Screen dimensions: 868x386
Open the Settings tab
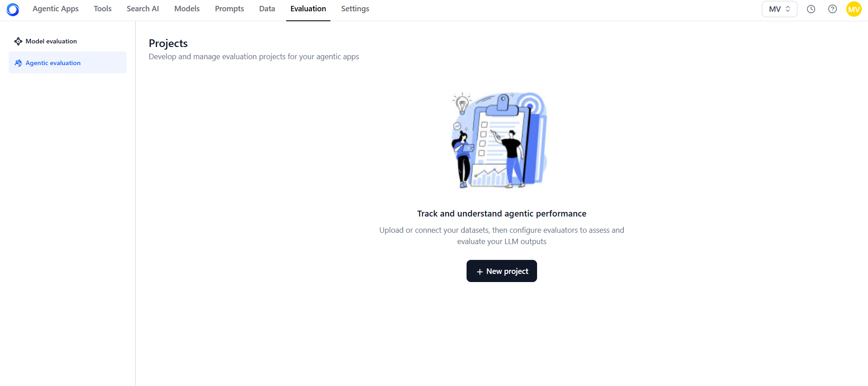point(355,9)
